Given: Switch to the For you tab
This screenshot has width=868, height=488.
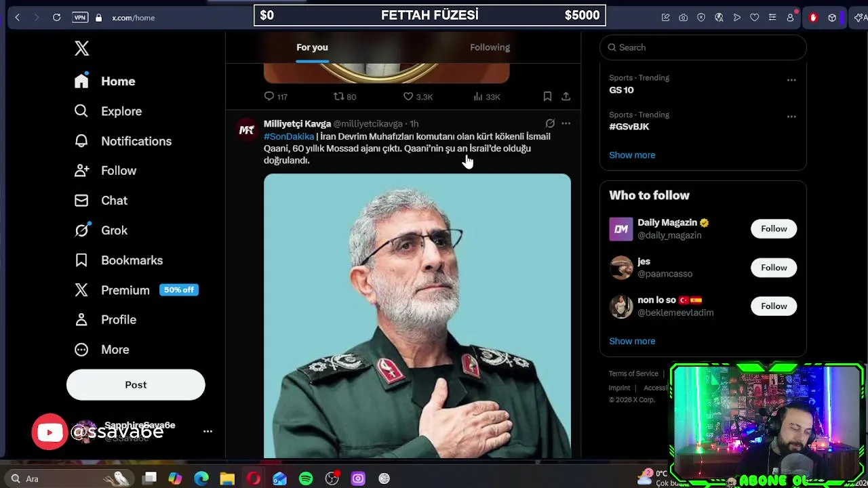Looking at the screenshot, I should 312,47.
